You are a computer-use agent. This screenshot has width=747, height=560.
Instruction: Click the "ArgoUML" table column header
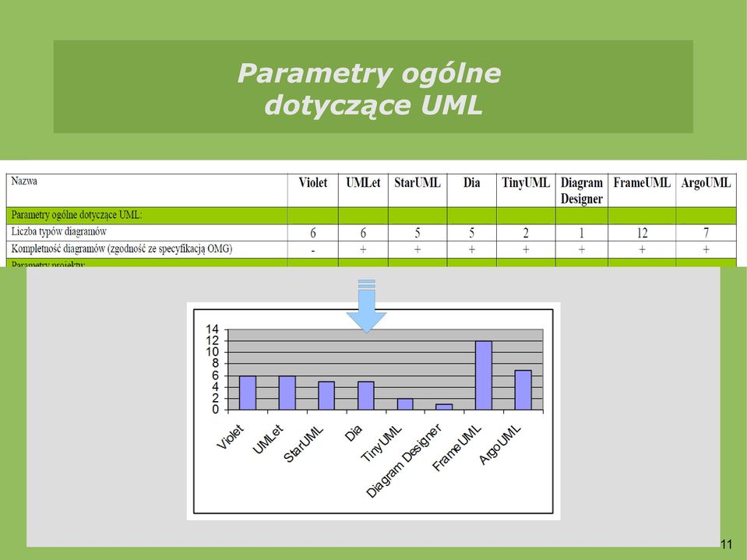706,183
